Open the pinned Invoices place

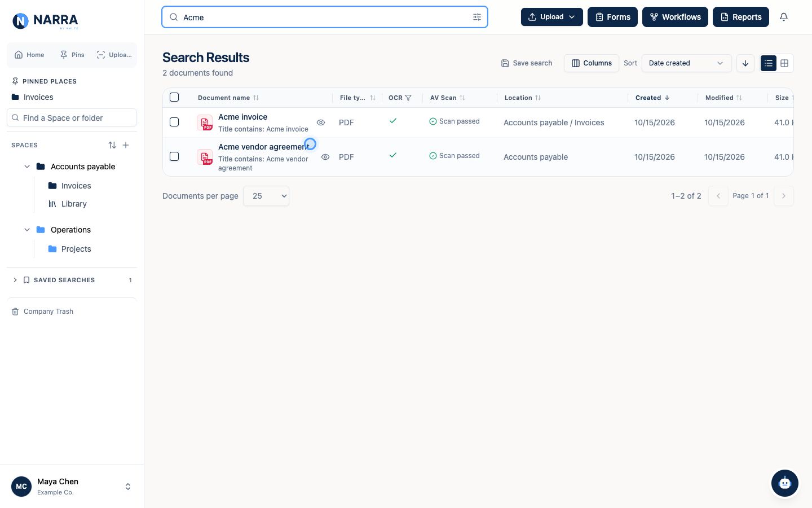(x=38, y=97)
